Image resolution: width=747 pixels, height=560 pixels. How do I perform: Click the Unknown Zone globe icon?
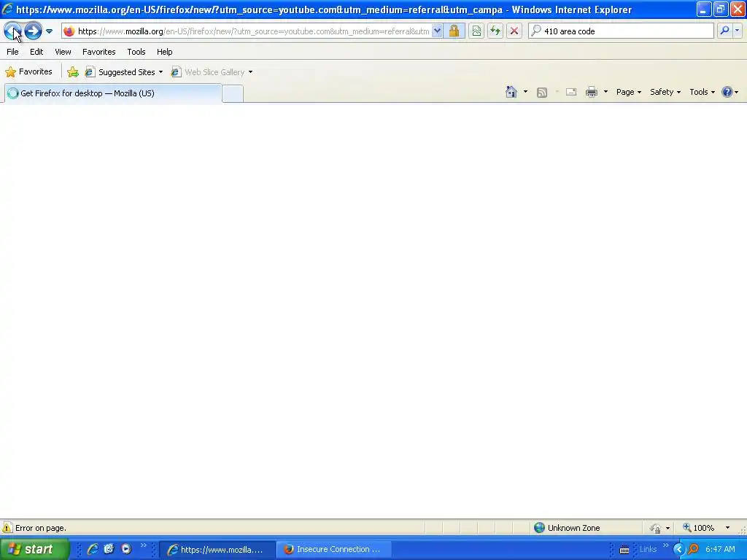(539, 528)
